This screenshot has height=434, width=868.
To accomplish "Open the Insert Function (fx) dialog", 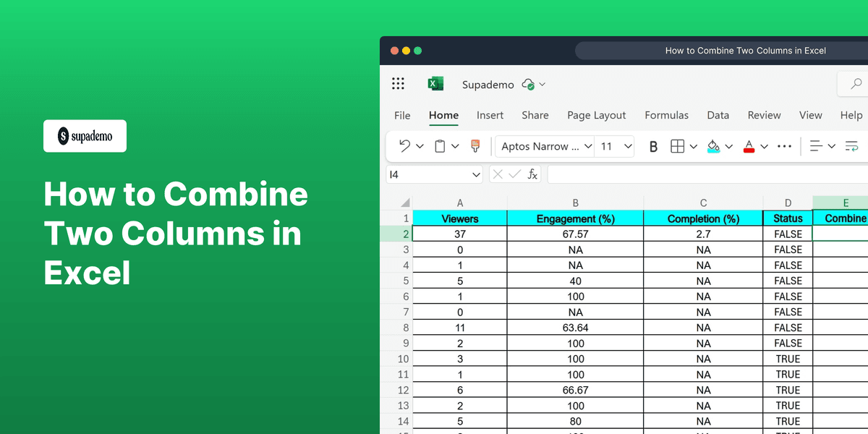I will pyautogui.click(x=532, y=174).
